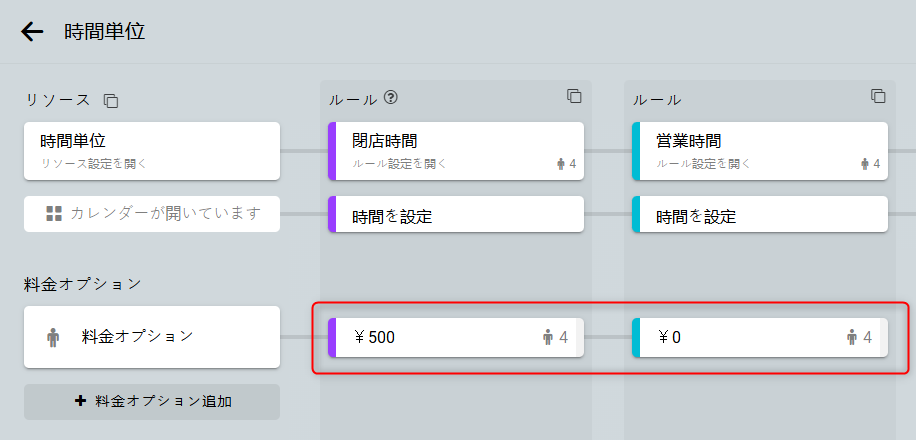Screen dimensions: 916x440
Task: Click person icon in 閉店時間 card
Action: 561,164
